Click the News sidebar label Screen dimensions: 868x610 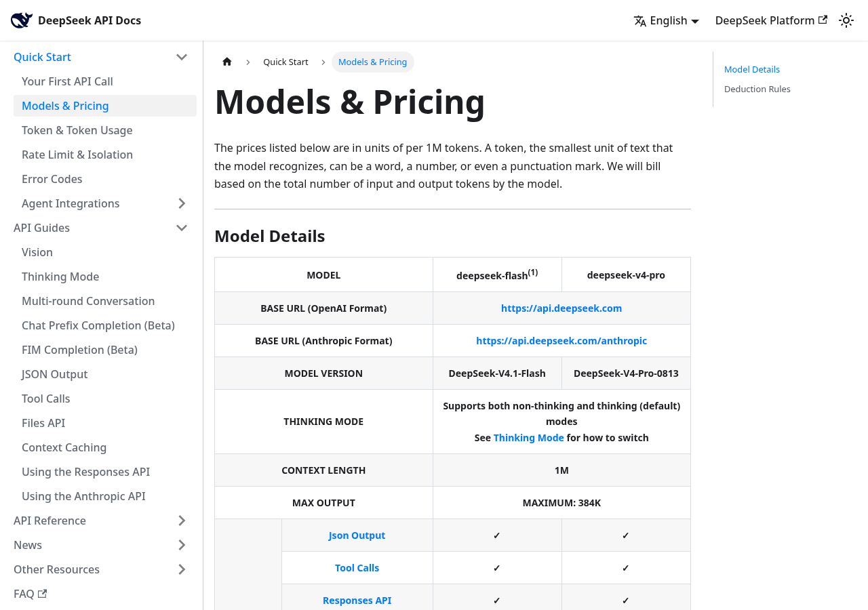[x=28, y=545]
